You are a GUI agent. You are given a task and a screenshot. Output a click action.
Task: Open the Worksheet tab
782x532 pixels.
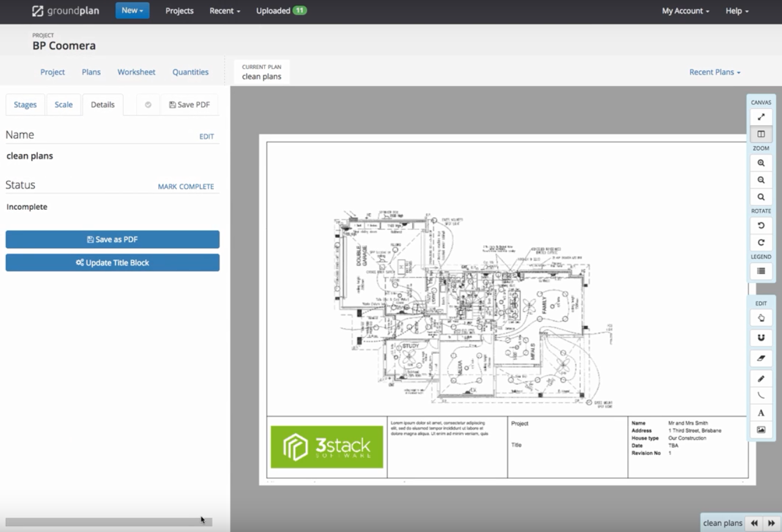136,72
